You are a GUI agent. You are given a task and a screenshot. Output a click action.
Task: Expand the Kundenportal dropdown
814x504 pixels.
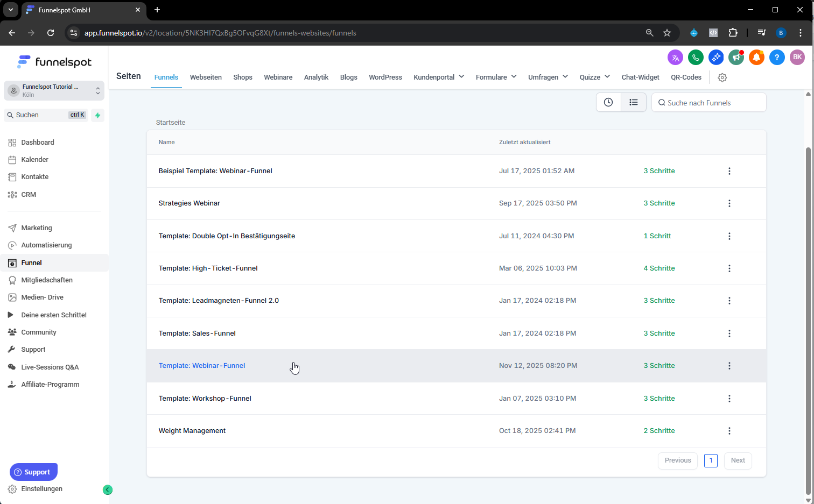pos(439,77)
